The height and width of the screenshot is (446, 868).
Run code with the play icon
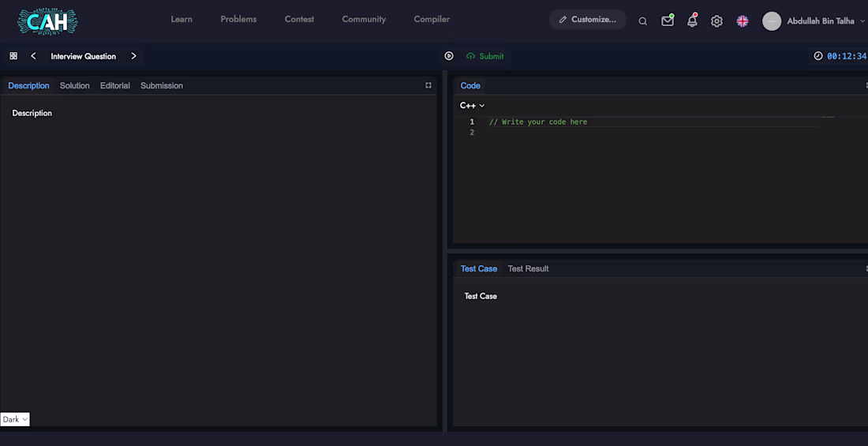449,56
